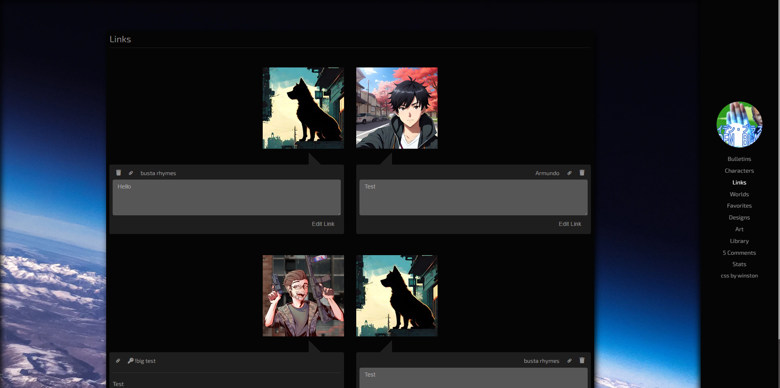Screen dimensions: 780x388
Task: Click the Armundo link Test text area
Action: (x=473, y=197)
